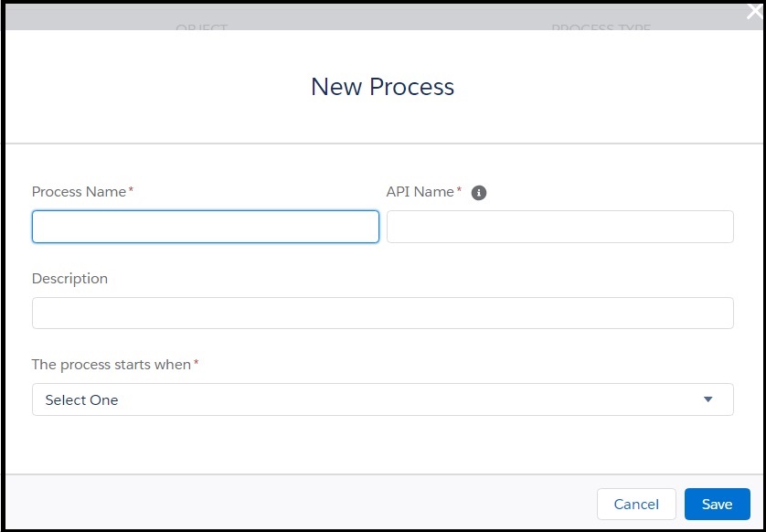Click the red asterisk beside Process Name
The height and width of the screenshot is (532, 766).
(x=131, y=189)
